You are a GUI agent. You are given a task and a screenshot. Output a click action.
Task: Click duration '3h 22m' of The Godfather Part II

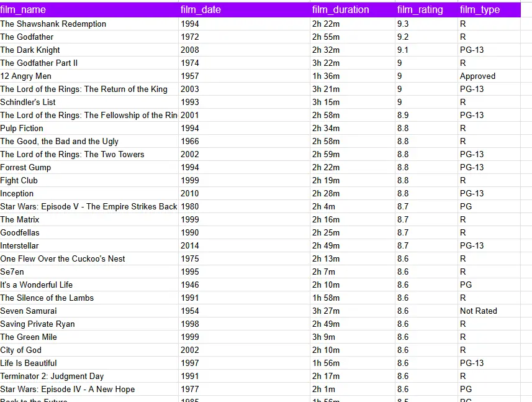(353, 63)
